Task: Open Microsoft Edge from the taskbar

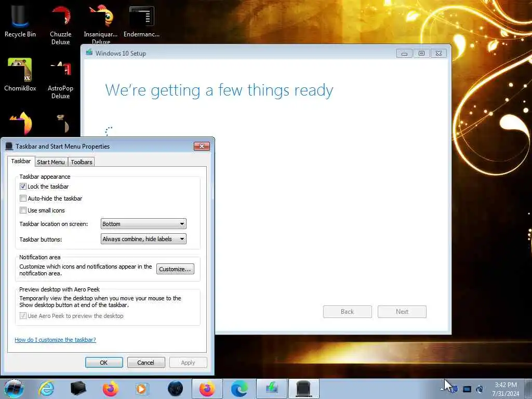Action: (239, 389)
